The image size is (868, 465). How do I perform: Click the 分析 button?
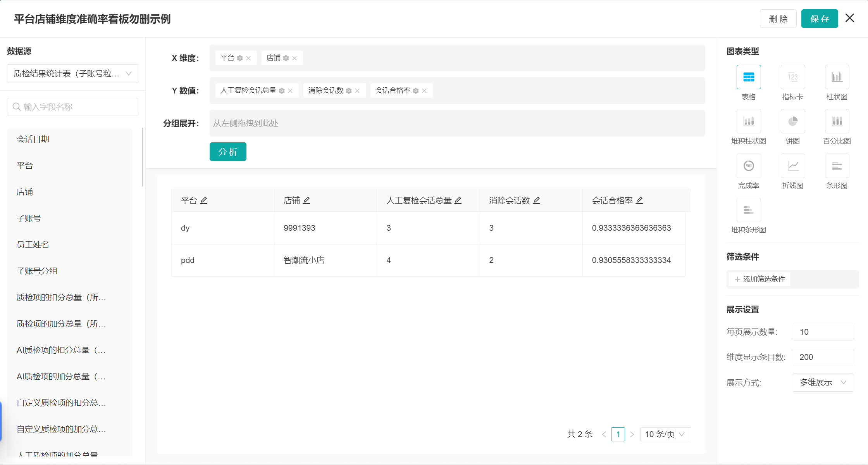pyautogui.click(x=228, y=152)
